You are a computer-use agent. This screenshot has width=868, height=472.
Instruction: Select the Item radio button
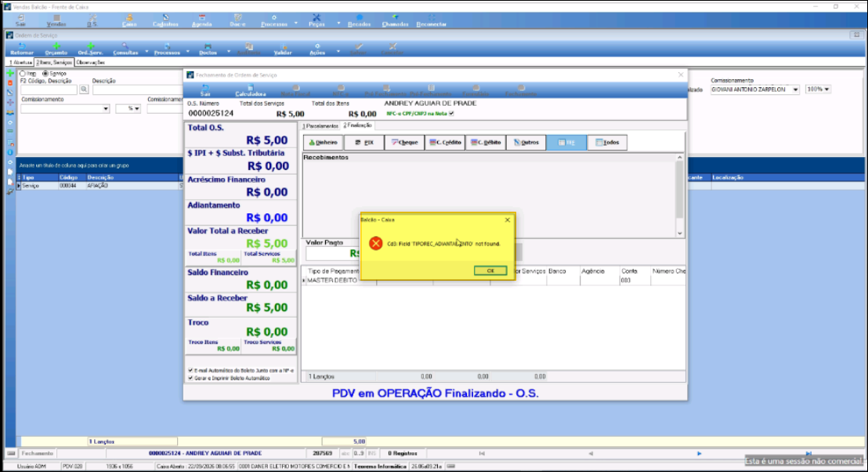coord(23,73)
